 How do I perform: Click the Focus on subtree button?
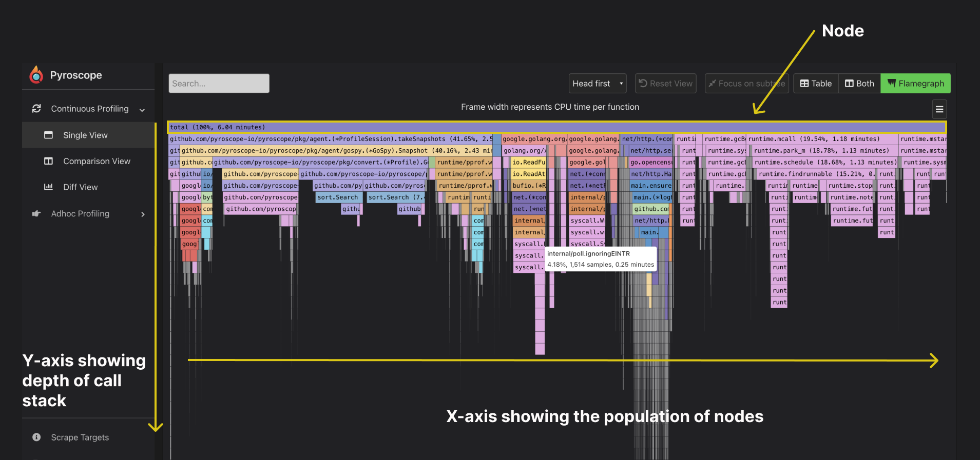(747, 84)
